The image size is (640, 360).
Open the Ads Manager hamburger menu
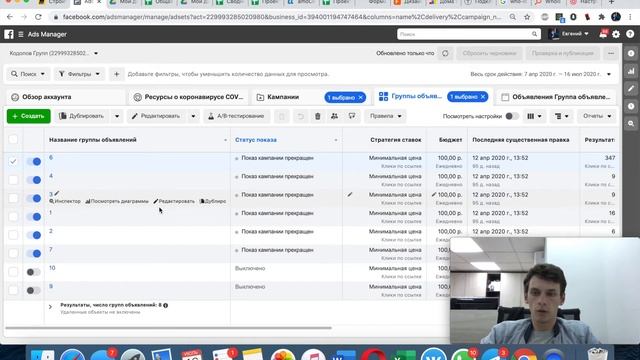(x=21, y=34)
